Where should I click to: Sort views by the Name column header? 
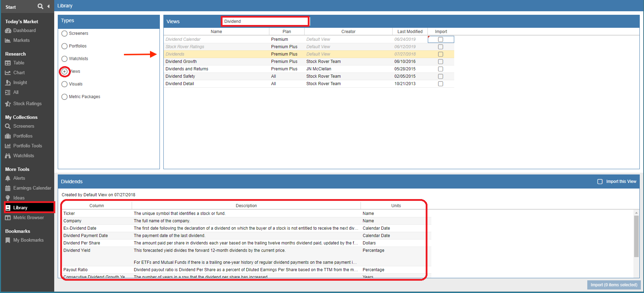(x=216, y=32)
